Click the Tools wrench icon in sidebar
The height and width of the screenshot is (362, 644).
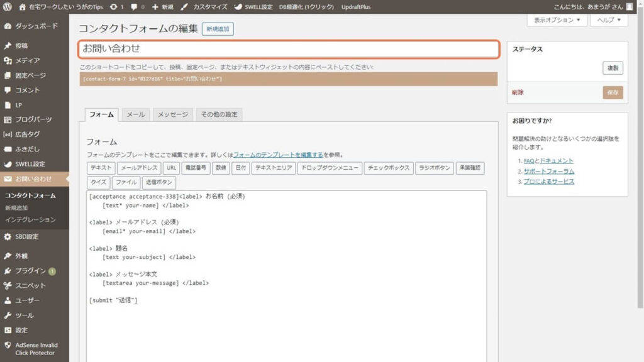[8, 315]
